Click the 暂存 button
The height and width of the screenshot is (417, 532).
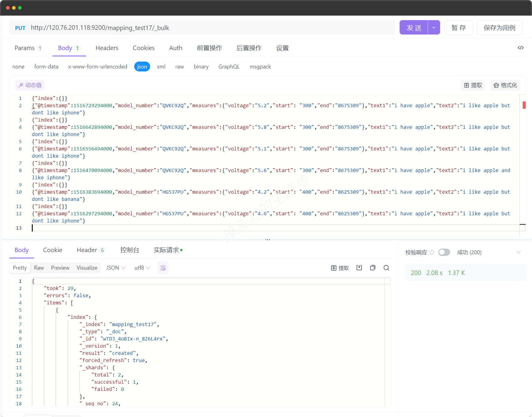point(458,27)
